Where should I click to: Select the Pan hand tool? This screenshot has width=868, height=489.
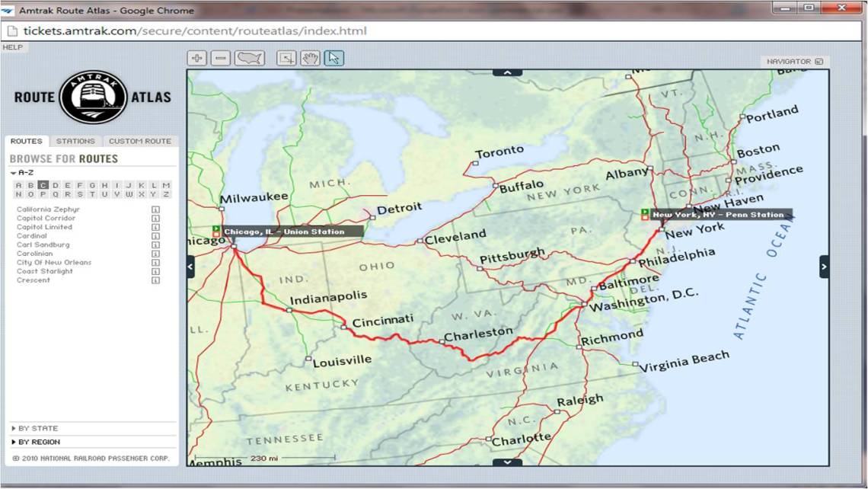click(309, 57)
